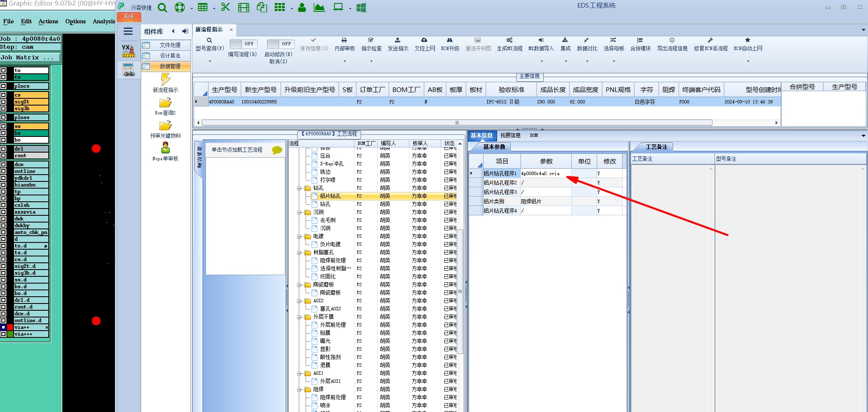The height and width of the screenshot is (412, 868).
Task: Collapse the 钻孔 tree folder
Action: 299,188
